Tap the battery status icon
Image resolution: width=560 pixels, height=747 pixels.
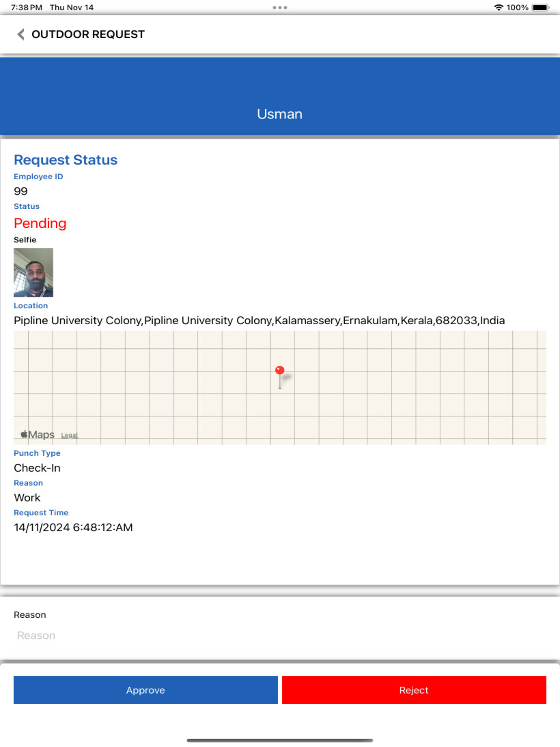click(x=540, y=7)
